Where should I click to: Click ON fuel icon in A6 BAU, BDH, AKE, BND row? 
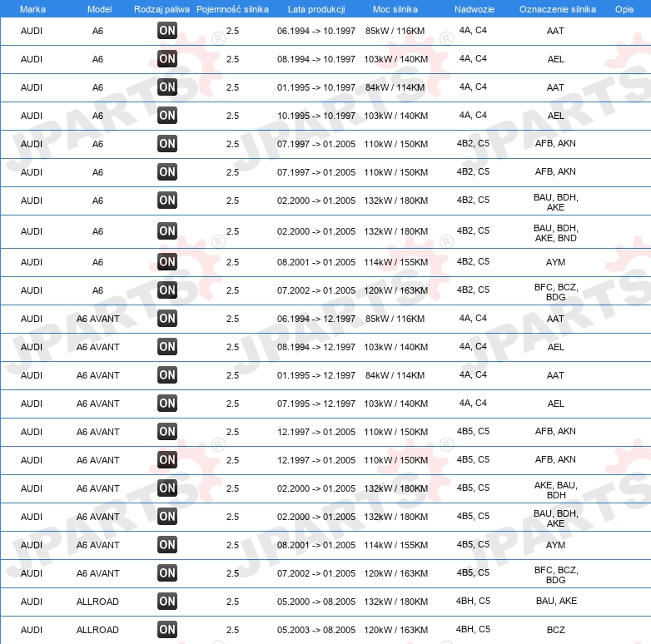pyautogui.click(x=167, y=230)
